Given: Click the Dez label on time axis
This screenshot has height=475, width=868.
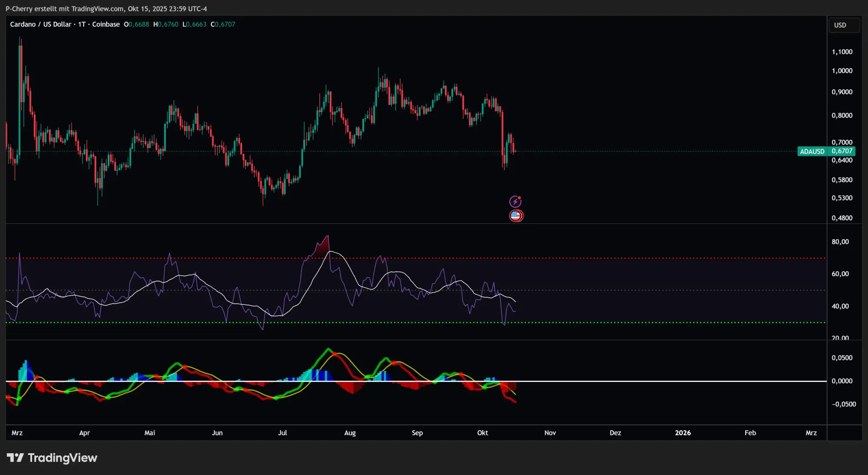Looking at the screenshot, I should coord(615,433).
